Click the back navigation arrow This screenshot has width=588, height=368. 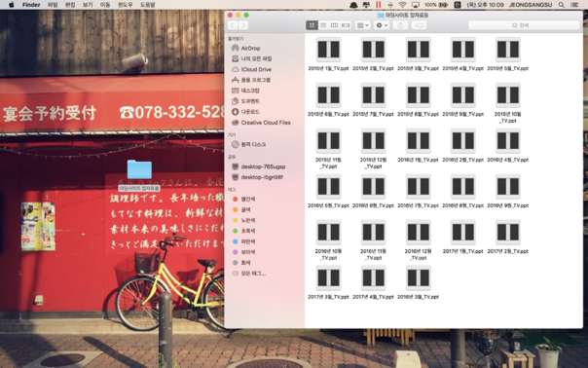tap(233, 25)
